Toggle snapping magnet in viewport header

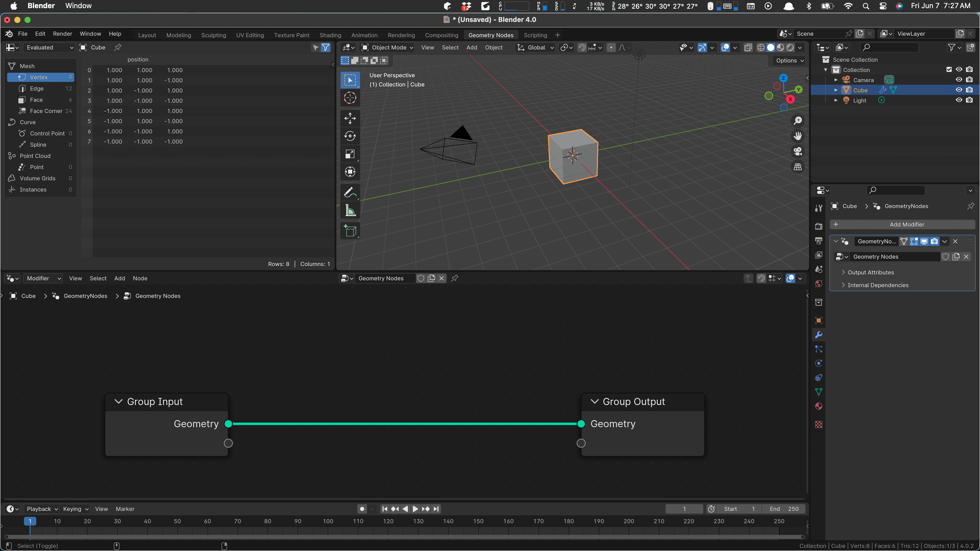tap(582, 47)
